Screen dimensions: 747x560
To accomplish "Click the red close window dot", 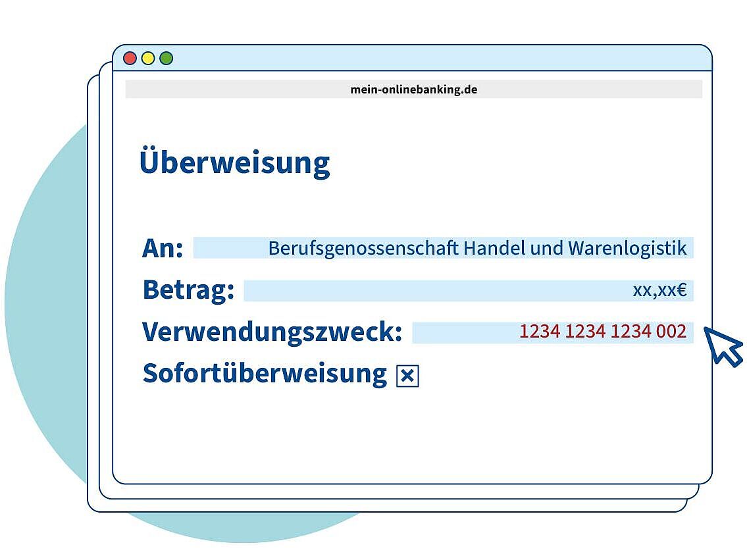I will tap(130, 58).
